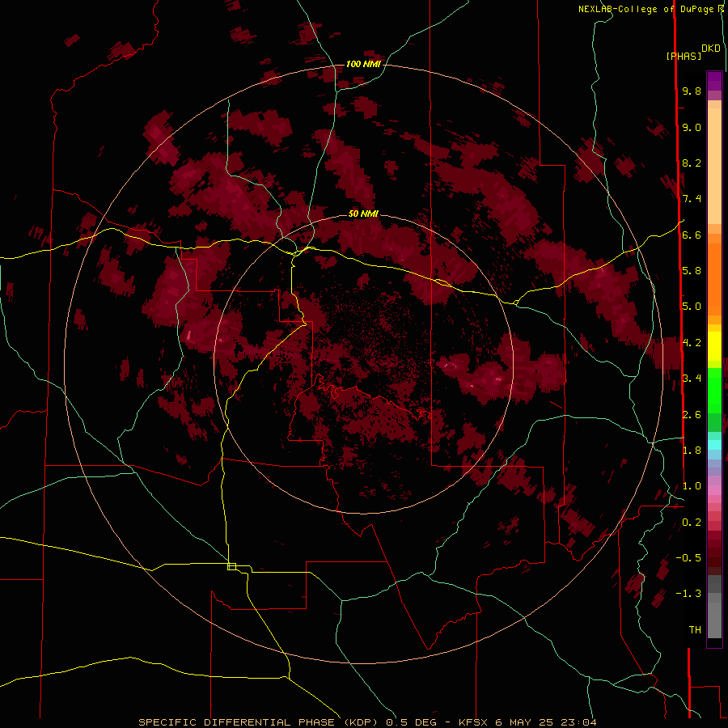Click the 1.0 value on the color scale
This screenshot has height=728, width=728.
click(692, 486)
